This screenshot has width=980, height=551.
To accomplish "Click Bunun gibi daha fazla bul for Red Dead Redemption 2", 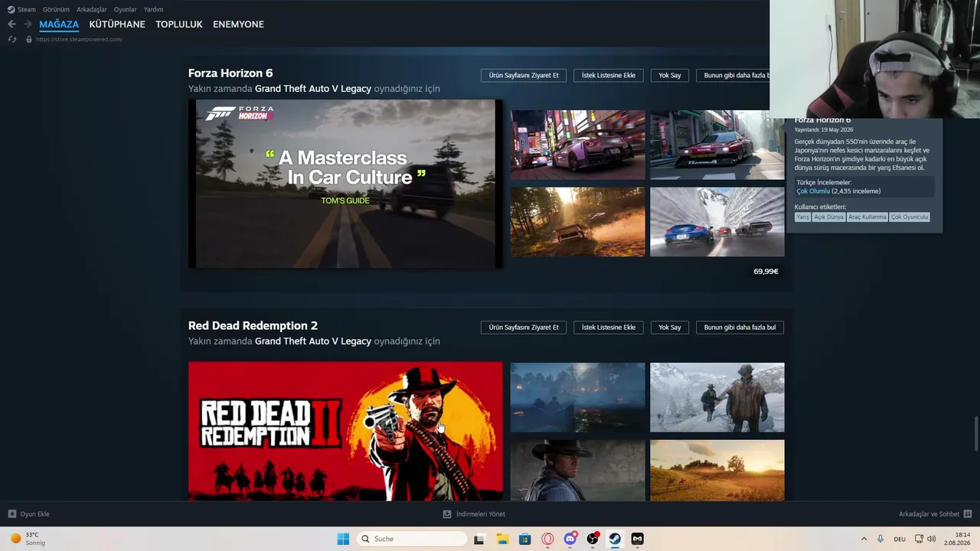I will 740,328.
